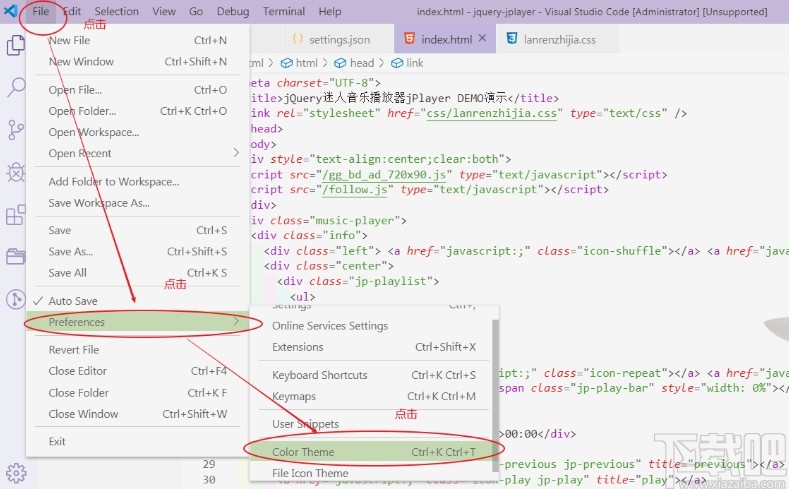Open the Debug view bug icon
This screenshot has height=489, width=789.
[x=16, y=173]
